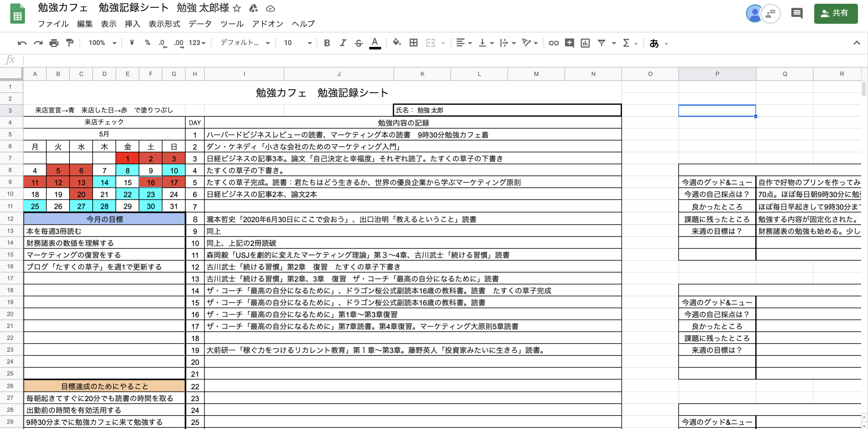868x429 pixels.
Task: Expand the デフォルト font family dropdown
Action: click(x=245, y=43)
